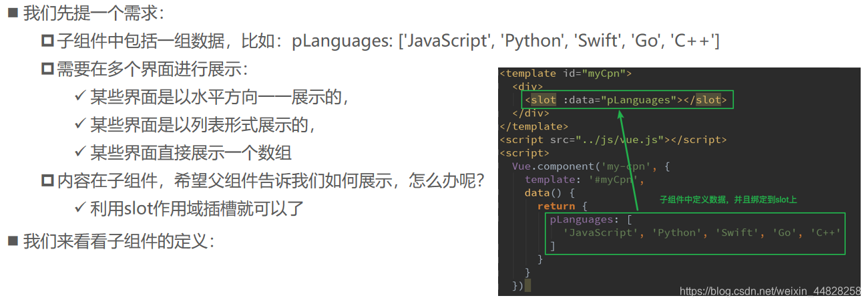Screen dimensions: 868x304
Task: Click the bullet '某些界面直接展示一个数组'
Action: (x=191, y=152)
